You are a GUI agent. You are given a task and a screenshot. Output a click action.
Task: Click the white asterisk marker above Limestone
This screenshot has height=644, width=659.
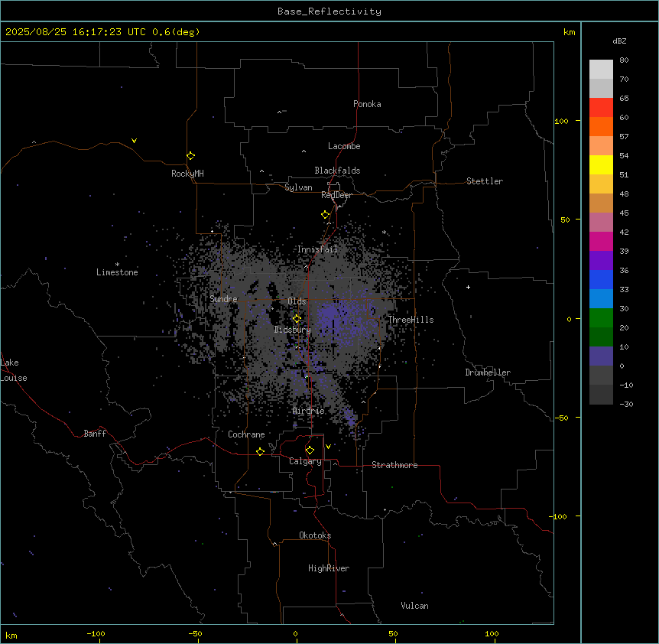(x=117, y=264)
